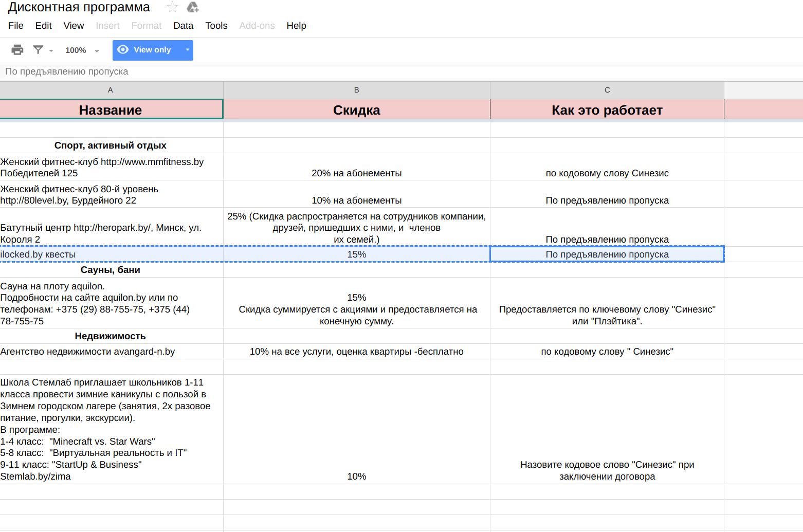Image resolution: width=803 pixels, height=532 pixels.
Task: Select the по кодовому слову Синезис cell
Action: click(607, 167)
